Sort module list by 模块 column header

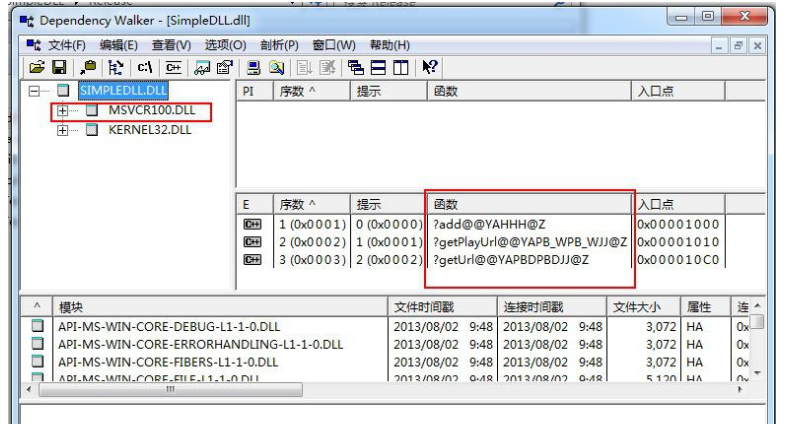tap(220, 307)
